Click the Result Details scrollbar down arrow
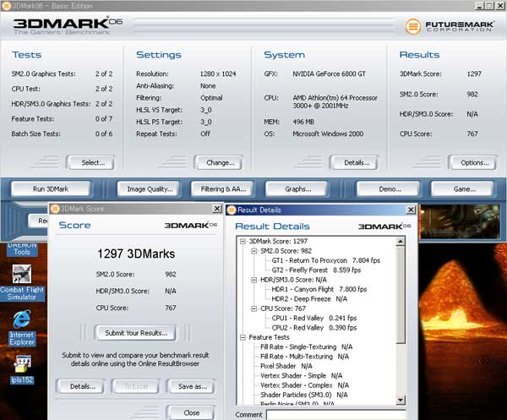The width and height of the screenshot is (507, 420). click(x=401, y=401)
